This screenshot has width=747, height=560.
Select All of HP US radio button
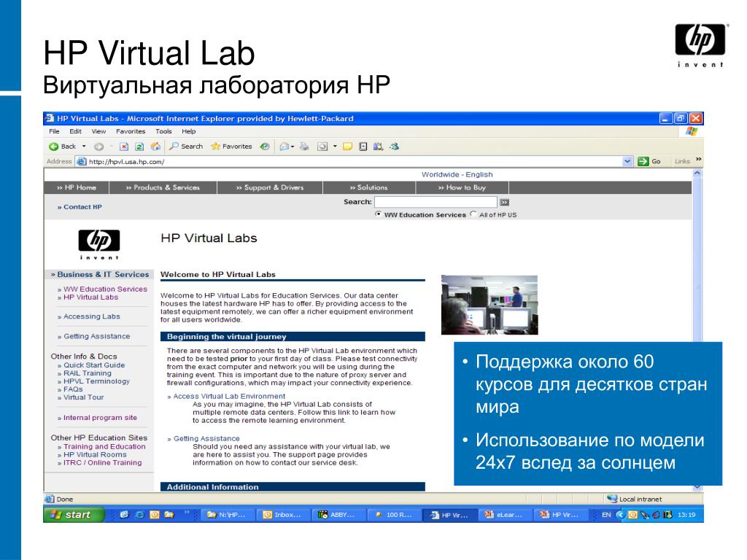[x=473, y=214]
